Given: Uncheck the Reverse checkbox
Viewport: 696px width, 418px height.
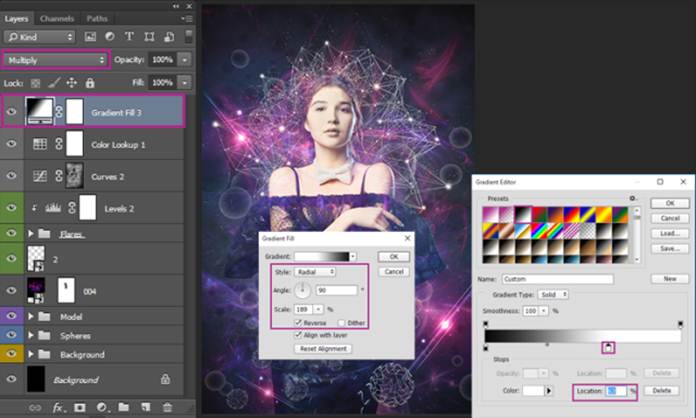Looking at the screenshot, I should coord(299,323).
